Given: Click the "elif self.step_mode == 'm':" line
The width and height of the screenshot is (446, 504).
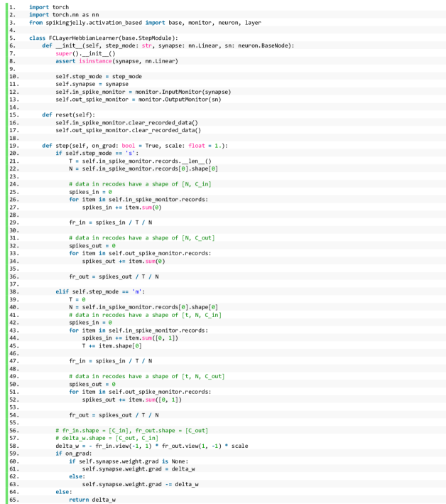Looking at the screenshot, I should tap(99, 291).
